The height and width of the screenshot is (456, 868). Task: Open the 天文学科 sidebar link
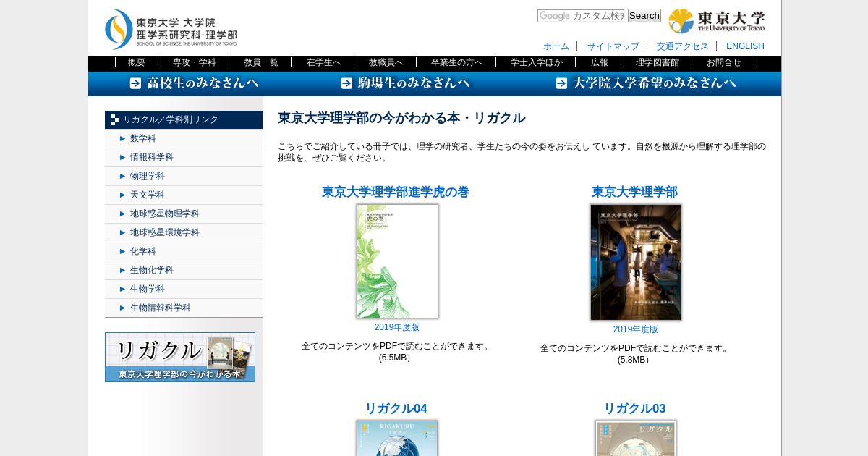pyautogui.click(x=148, y=195)
